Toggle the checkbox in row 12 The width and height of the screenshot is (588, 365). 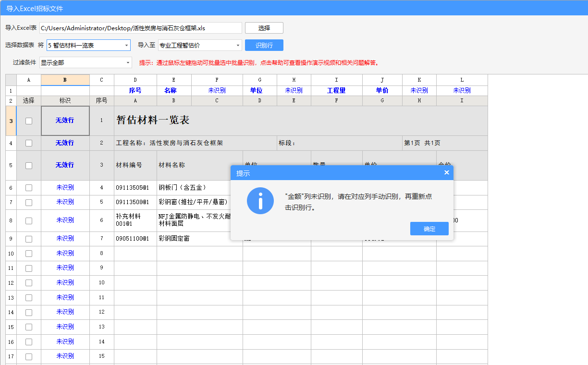coord(29,283)
